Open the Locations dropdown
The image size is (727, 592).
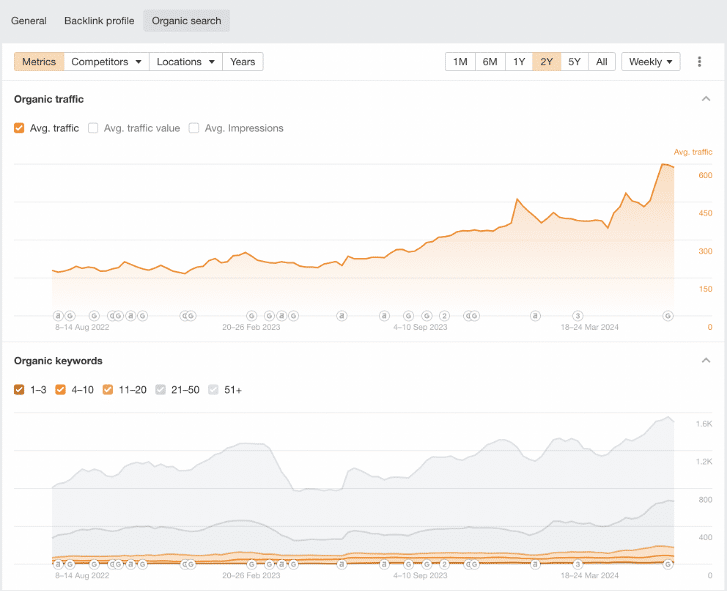185,62
